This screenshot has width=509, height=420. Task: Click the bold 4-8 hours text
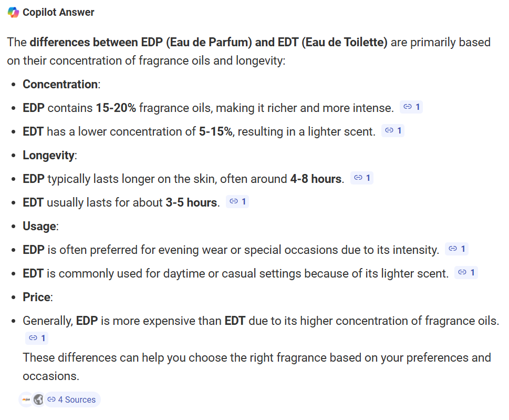pos(316,179)
